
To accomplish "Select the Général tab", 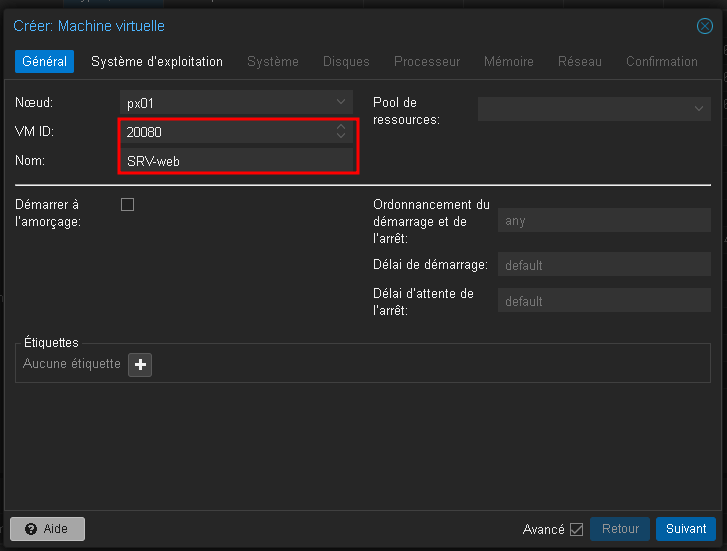I will click(44, 62).
